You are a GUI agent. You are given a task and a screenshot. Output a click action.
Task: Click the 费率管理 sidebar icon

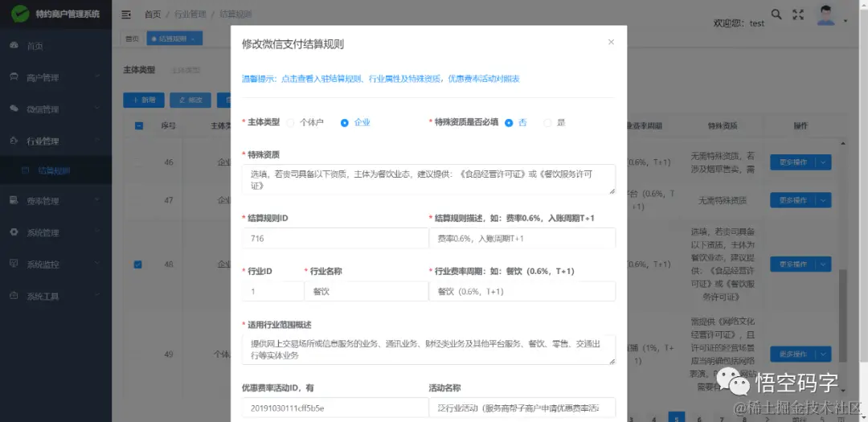[x=14, y=200]
